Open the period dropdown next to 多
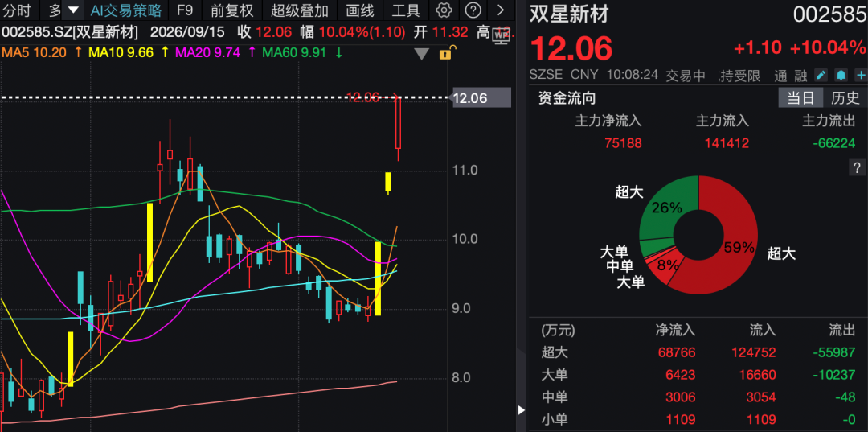 [x=73, y=10]
